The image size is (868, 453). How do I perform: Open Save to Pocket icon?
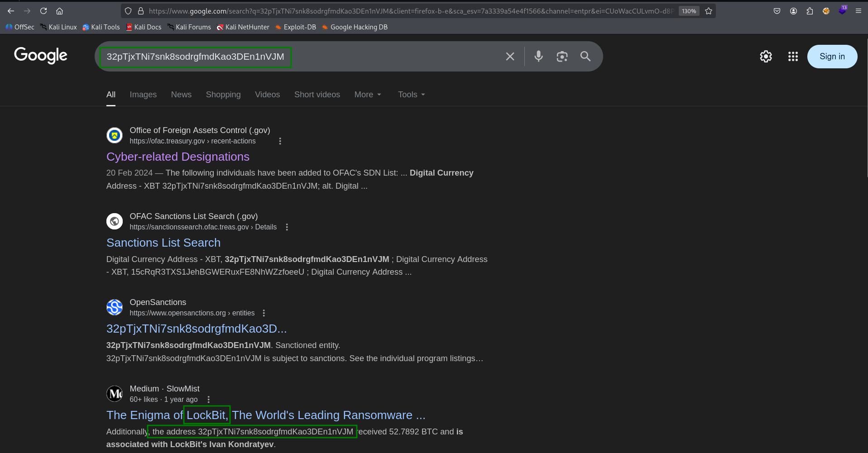777,11
